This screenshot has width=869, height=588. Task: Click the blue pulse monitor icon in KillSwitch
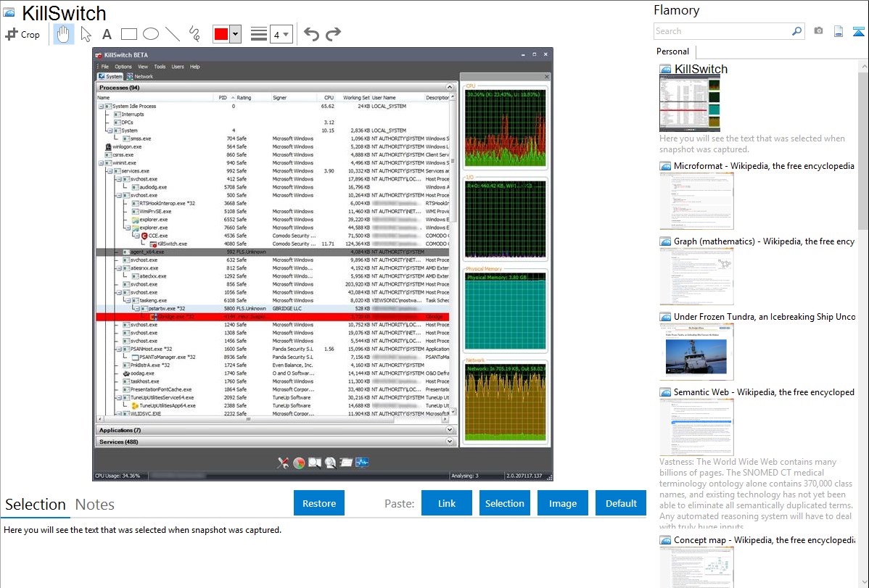[x=362, y=462]
